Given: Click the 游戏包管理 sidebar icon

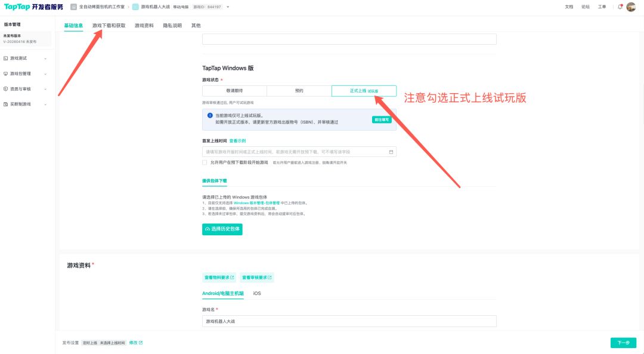Looking at the screenshot, I should point(6,73).
